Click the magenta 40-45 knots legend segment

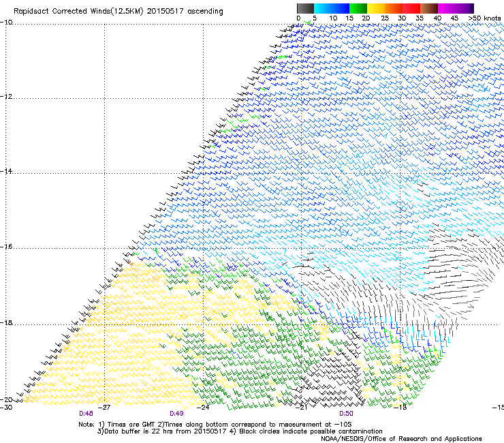(447, 8)
